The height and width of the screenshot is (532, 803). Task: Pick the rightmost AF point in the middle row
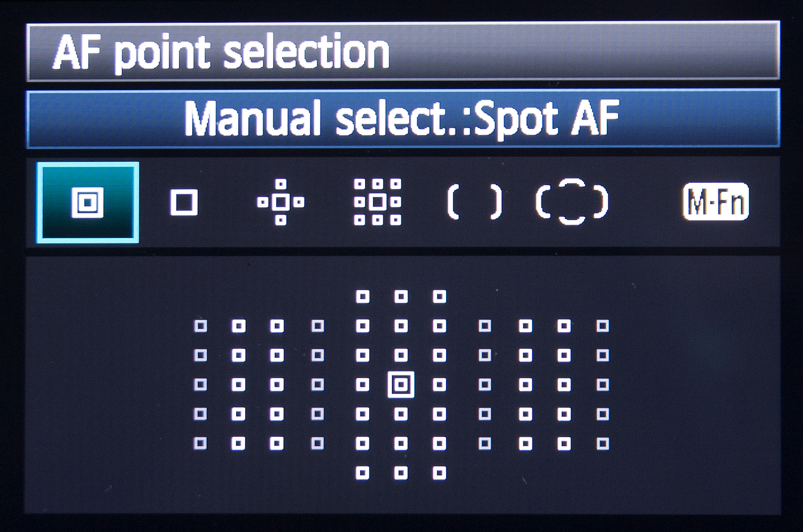click(602, 385)
